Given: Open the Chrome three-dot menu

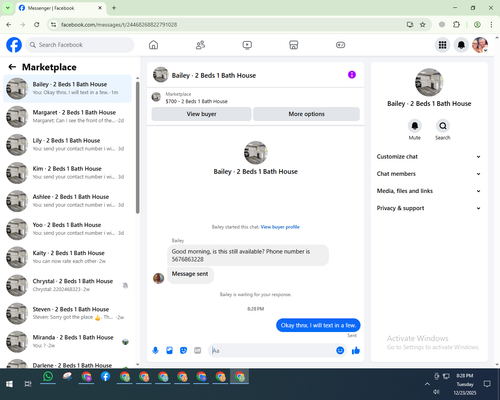Looking at the screenshot, I should coord(491,24).
